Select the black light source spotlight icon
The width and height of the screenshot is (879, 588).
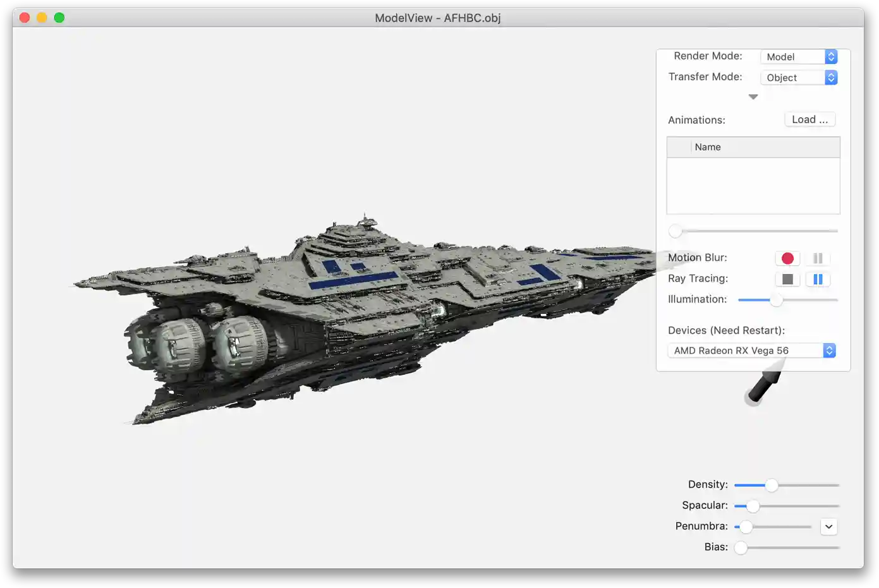[764, 386]
